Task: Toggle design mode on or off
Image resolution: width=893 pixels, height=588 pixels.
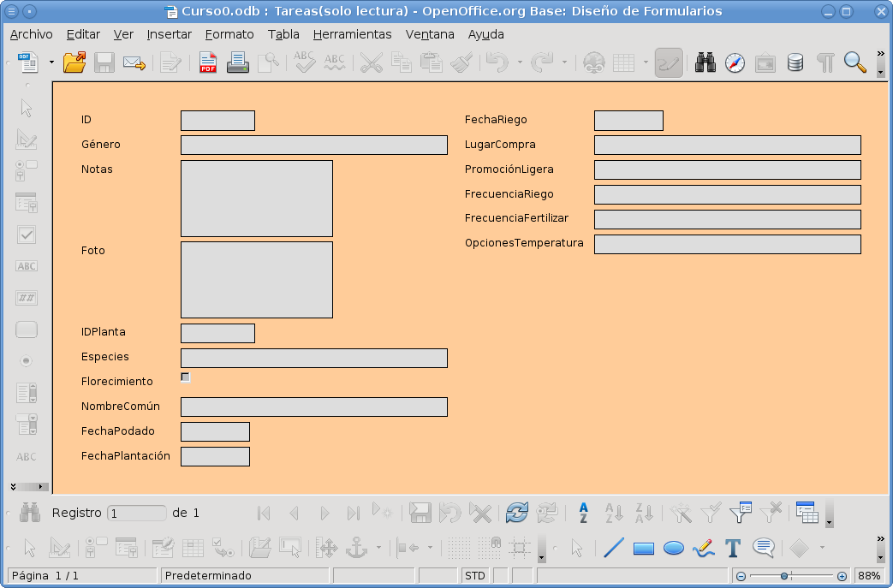Action: pyautogui.click(x=669, y=62)
